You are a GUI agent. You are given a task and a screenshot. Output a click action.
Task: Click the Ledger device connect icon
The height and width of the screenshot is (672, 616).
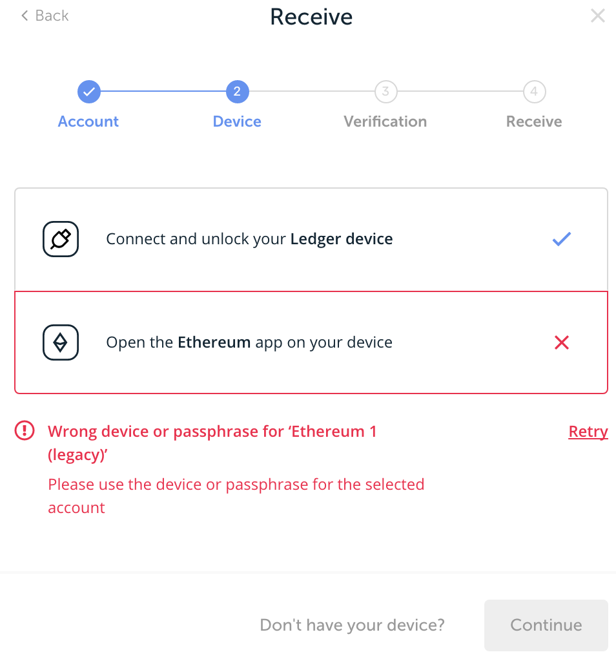point(60,238)
